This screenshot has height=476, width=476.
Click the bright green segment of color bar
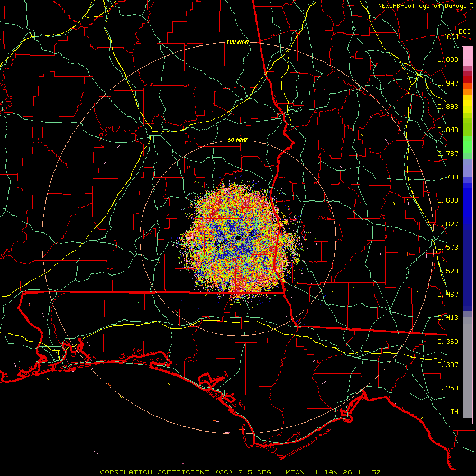(467, 144)
